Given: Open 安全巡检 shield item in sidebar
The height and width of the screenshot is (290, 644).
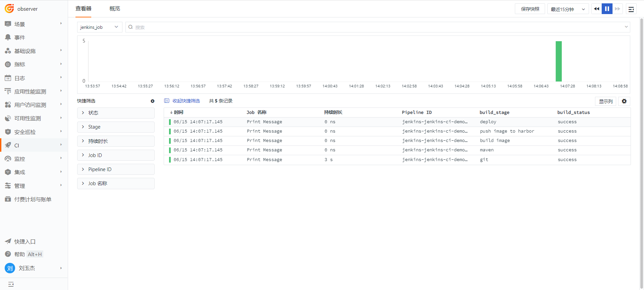Looking at the screenshot, I should [x=8, y=132].
